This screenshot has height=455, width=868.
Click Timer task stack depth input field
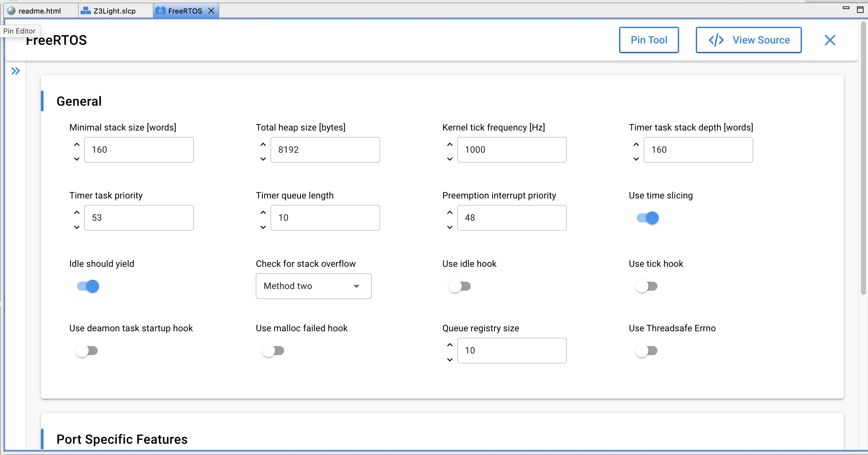tap(698, 150)
